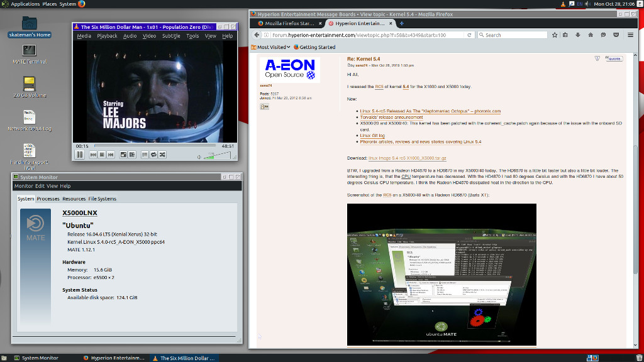Open Firefox downloads arrow

578,35
